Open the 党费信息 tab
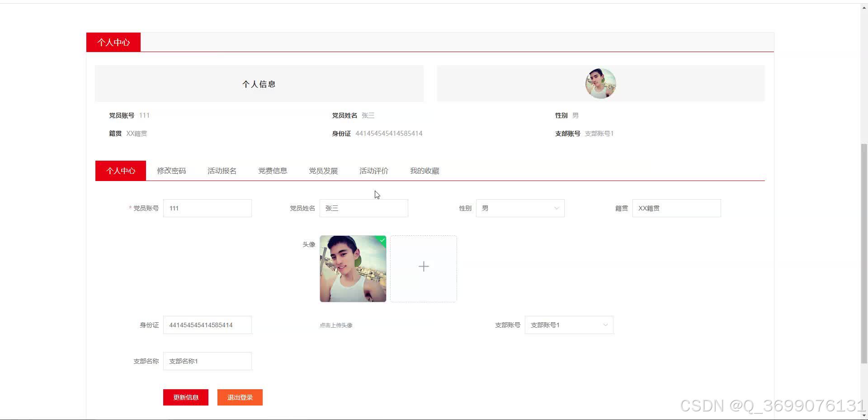 pos(272,171)
